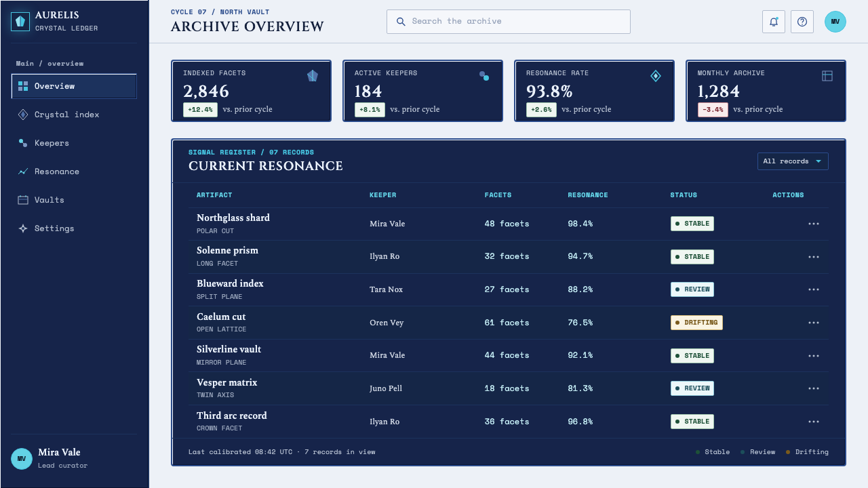Click the DRIFTING badge for Caelum cut
This screenshot has width=868, height=488.
point(696,323)
